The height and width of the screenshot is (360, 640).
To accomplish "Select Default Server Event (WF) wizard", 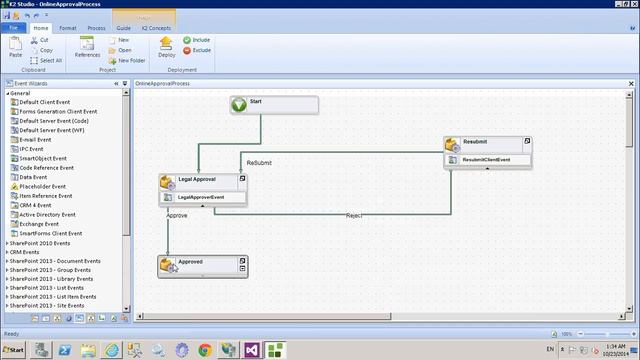I will (x=47, y=130).
